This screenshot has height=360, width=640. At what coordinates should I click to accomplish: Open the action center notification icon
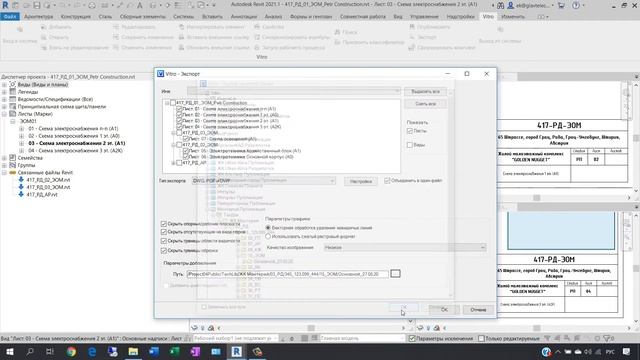(627, 351)
